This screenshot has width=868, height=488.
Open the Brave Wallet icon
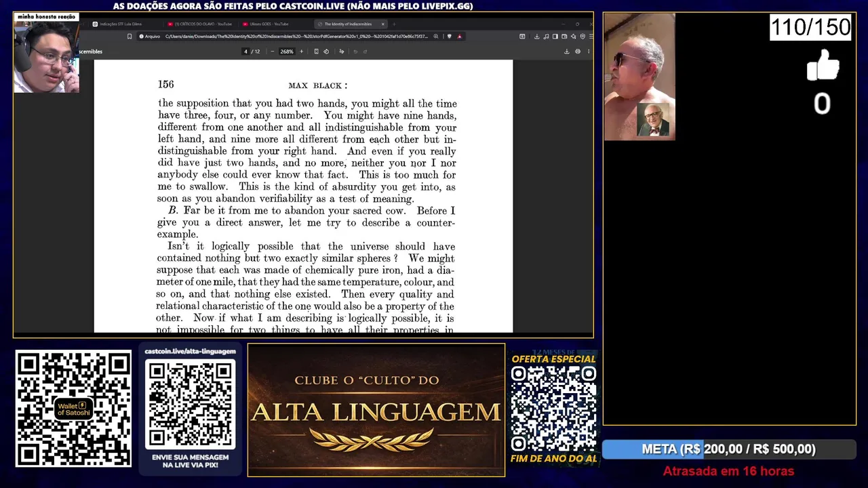click(564, 37)
